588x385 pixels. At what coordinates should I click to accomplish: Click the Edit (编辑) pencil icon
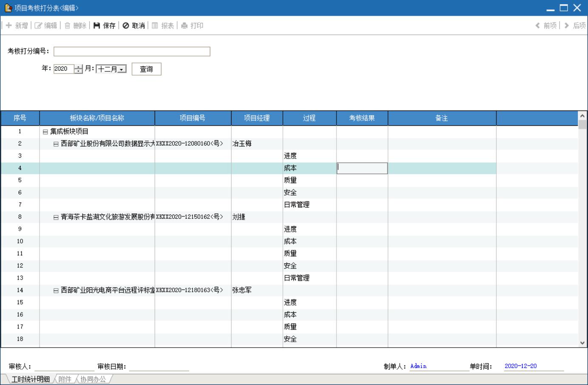pyautogui.click(x=38, y=25)
